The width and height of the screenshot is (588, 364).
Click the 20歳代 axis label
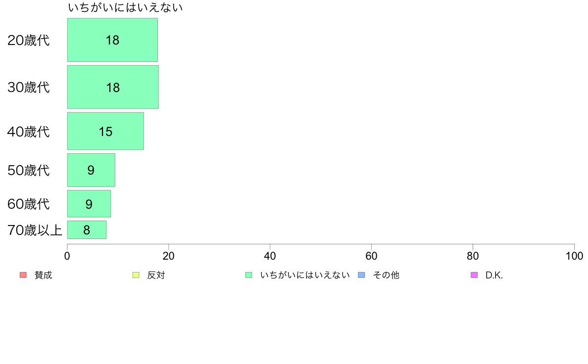click(29, 40)
